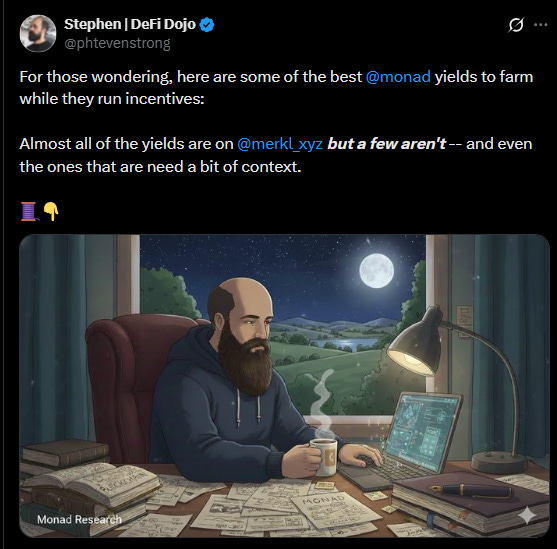This screenshot has height=549, width=557.
Task: Click the desk lamp shade in the image
Action: click(x=414, y=340)
